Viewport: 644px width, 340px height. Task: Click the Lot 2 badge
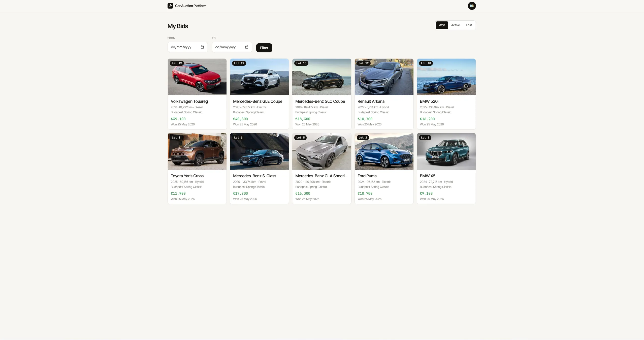click(363, 138)
